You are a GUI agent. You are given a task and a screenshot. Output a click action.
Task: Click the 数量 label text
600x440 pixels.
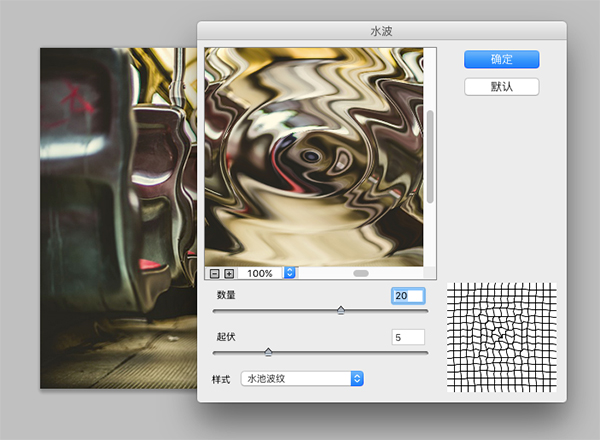(x=226, y=296)
